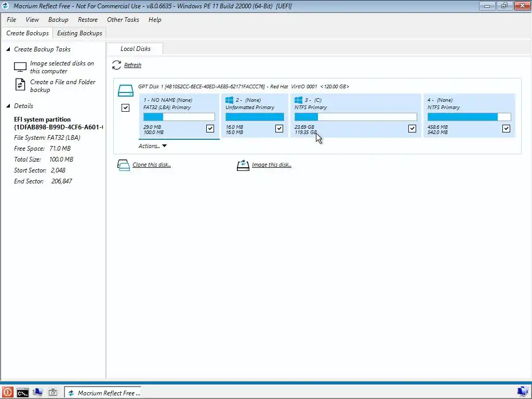The image size is (532, 399).
Task: Click the system tray monitor icon
Action: tap(523, 392)
